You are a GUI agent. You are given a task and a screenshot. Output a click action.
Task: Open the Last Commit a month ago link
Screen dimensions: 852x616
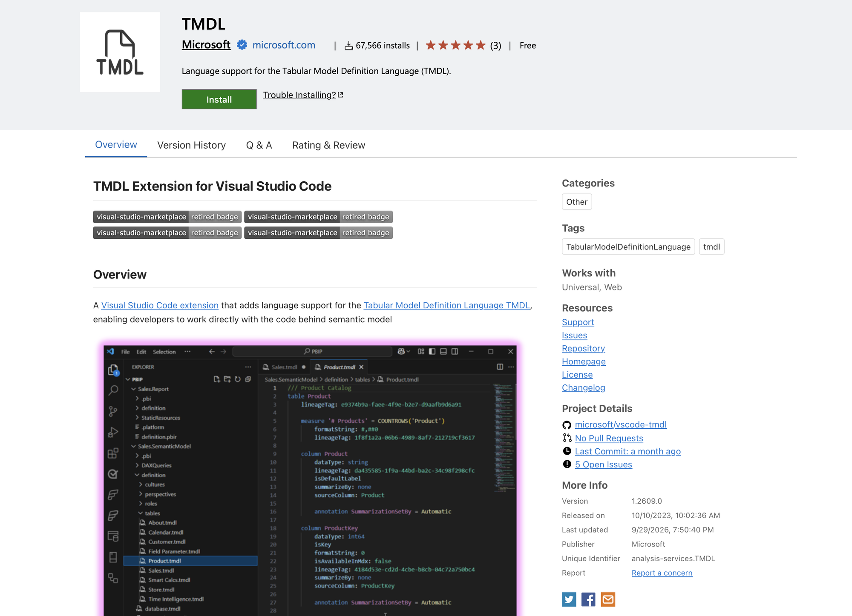click(627, 451)
